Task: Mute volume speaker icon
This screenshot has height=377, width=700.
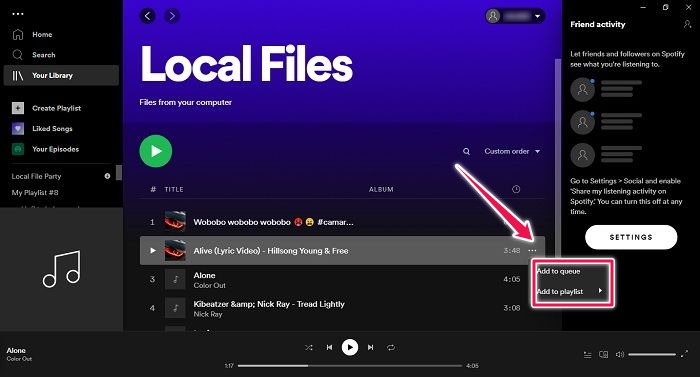Action: (x=620, y=355)
